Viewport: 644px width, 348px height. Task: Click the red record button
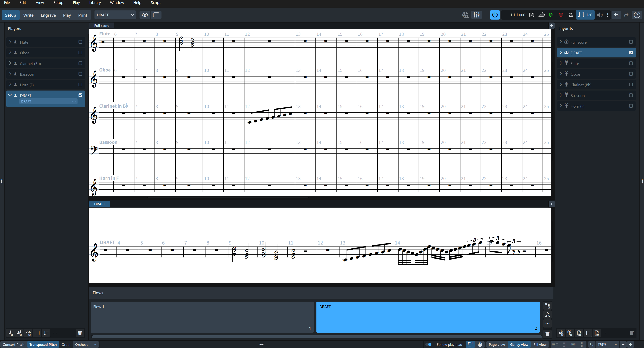pyautogui.click(x=561, y=15)
